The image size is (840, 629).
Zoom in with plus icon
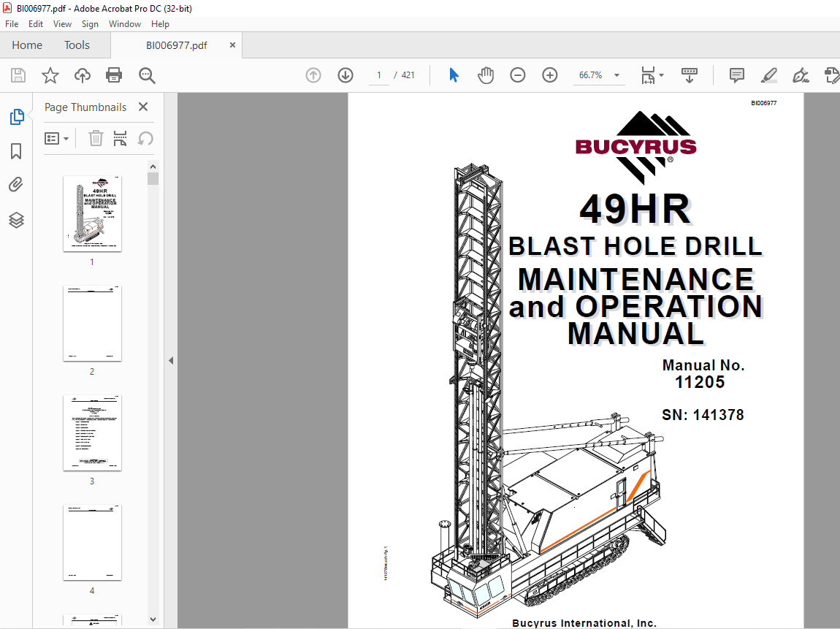click(549, 75)
